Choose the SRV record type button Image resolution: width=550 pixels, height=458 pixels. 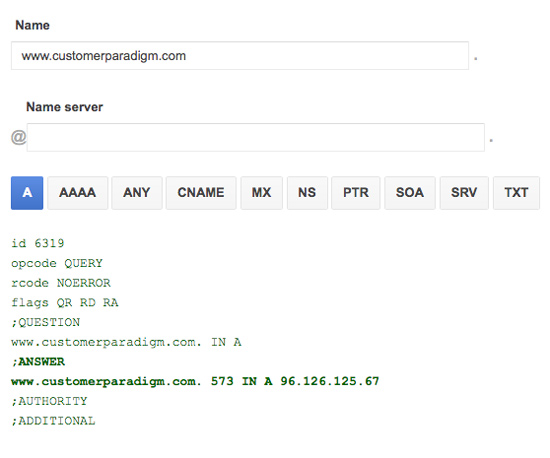(464, 193)
